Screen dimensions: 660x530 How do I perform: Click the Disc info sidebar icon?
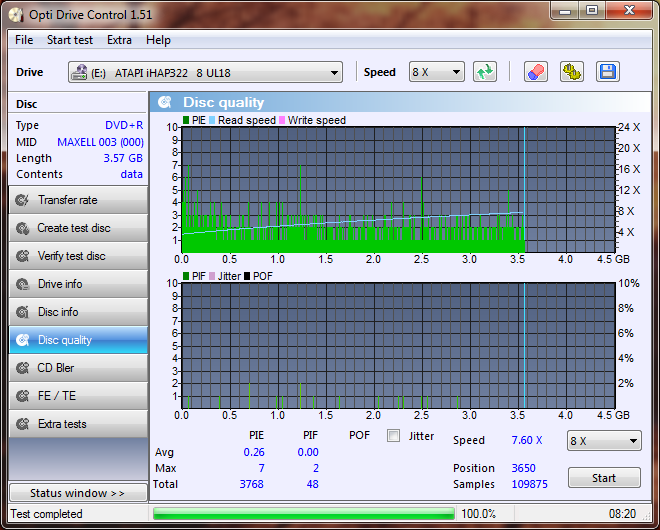[x=22, y=312]
